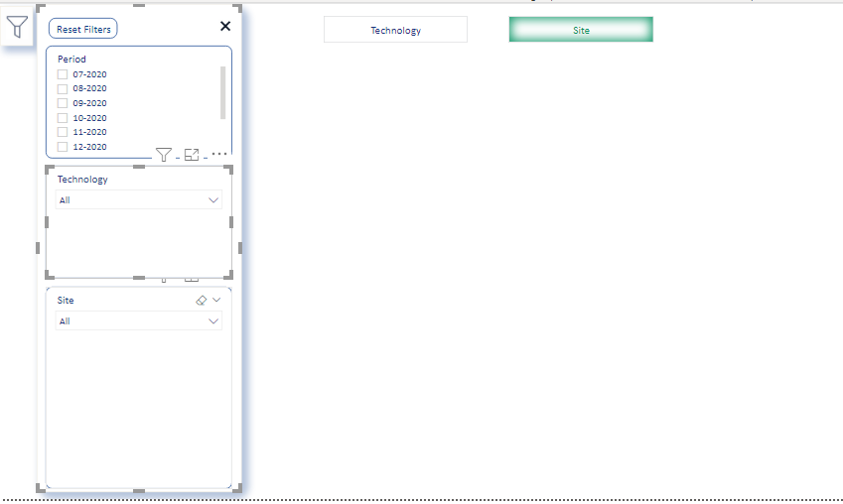Click the Technology slicer title
This screenshot has width=843, height=504.
point(82,180)
